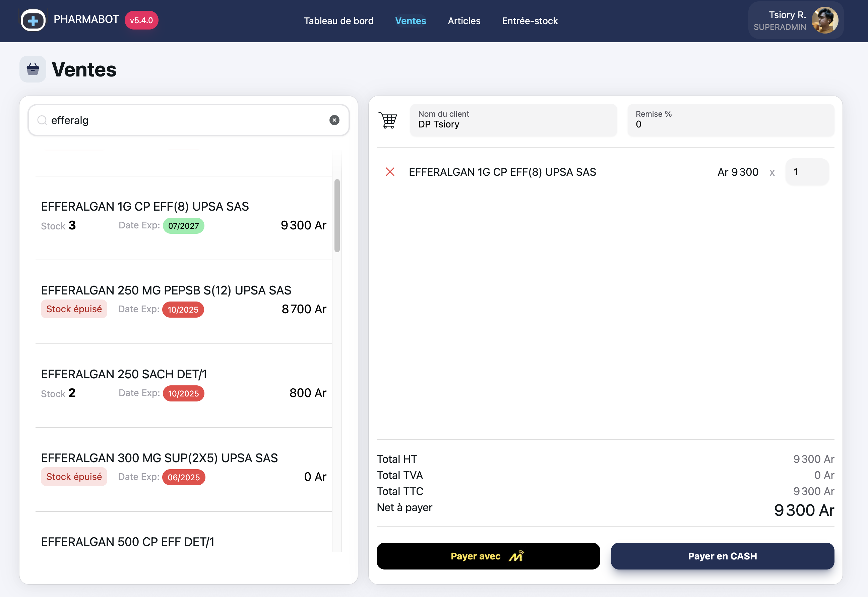Click the search magnifier in the product field
The height and width of the screenshot is (597, 868).
point(42,120)
